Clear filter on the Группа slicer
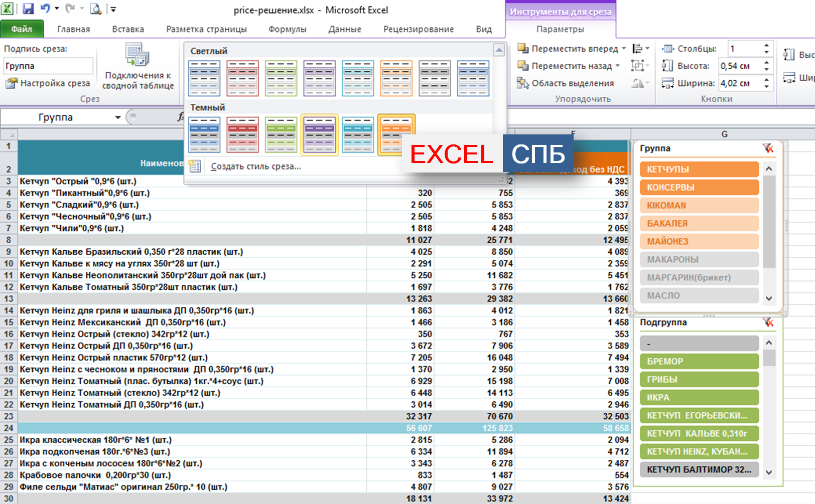Image resolution: width=815 pixels, height=504 pixels. point(768,148)
